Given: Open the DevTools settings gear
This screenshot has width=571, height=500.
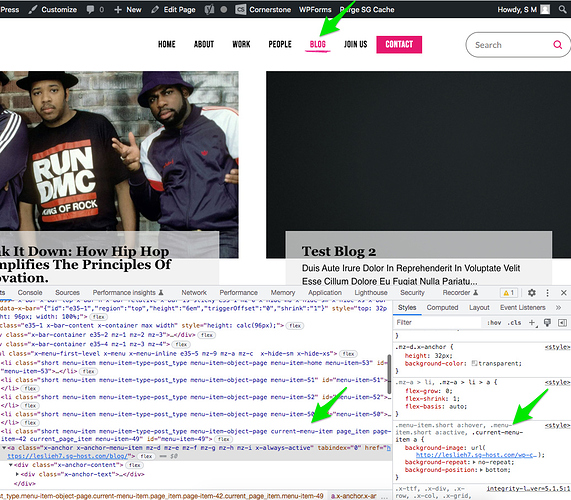Looking at the screenshot, I should (x=532, y=293).
